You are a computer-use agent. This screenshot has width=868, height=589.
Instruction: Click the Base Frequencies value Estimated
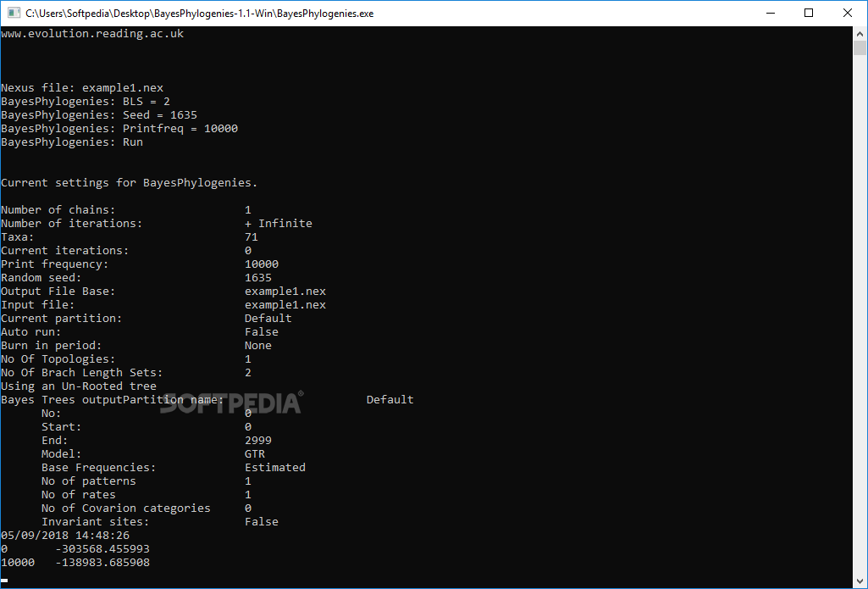275,468
